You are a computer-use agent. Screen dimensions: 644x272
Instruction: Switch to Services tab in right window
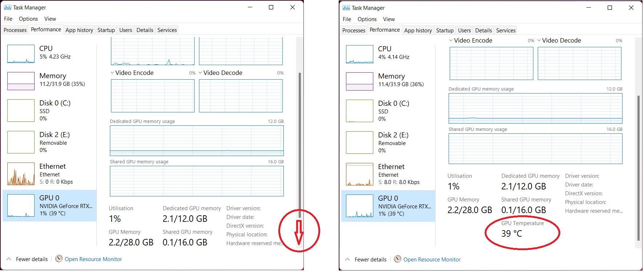(506, 31)
